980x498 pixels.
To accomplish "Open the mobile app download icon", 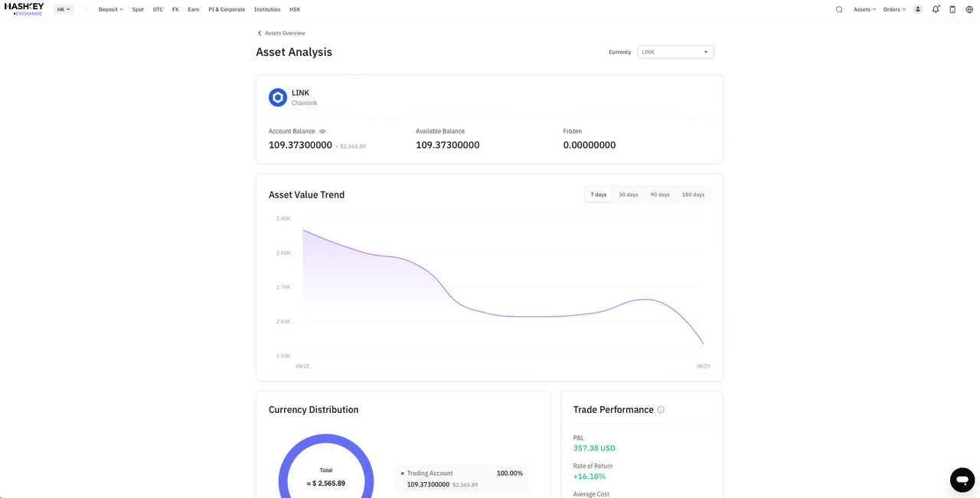I will click(x=952, y=10).
